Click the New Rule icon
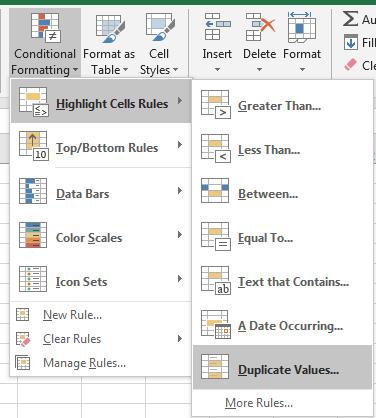This screenshot has height=418, width=376. [23, 314]
